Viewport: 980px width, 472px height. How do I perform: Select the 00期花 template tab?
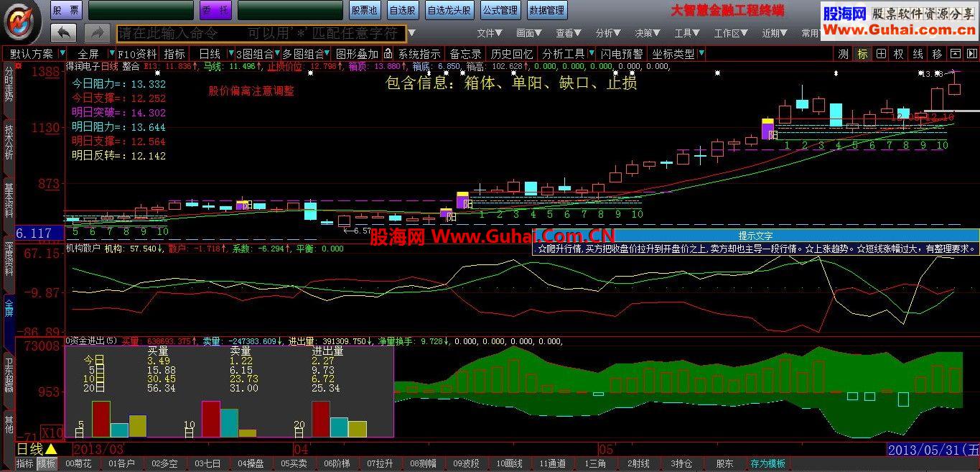[x=79, y=464]
